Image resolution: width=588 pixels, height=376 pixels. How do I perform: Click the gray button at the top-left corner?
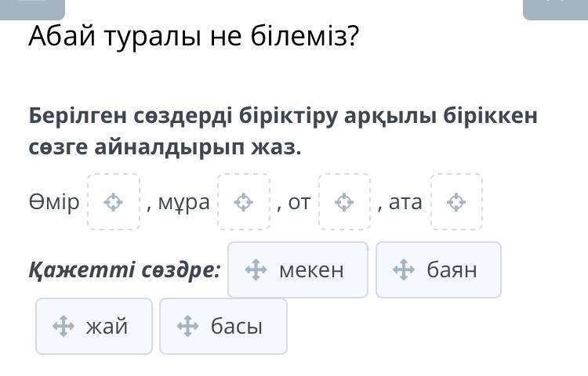(33, 8)
